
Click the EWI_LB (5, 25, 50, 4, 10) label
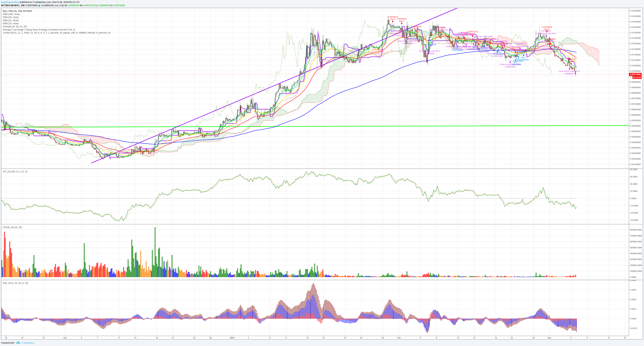click(x=15, y=283)
